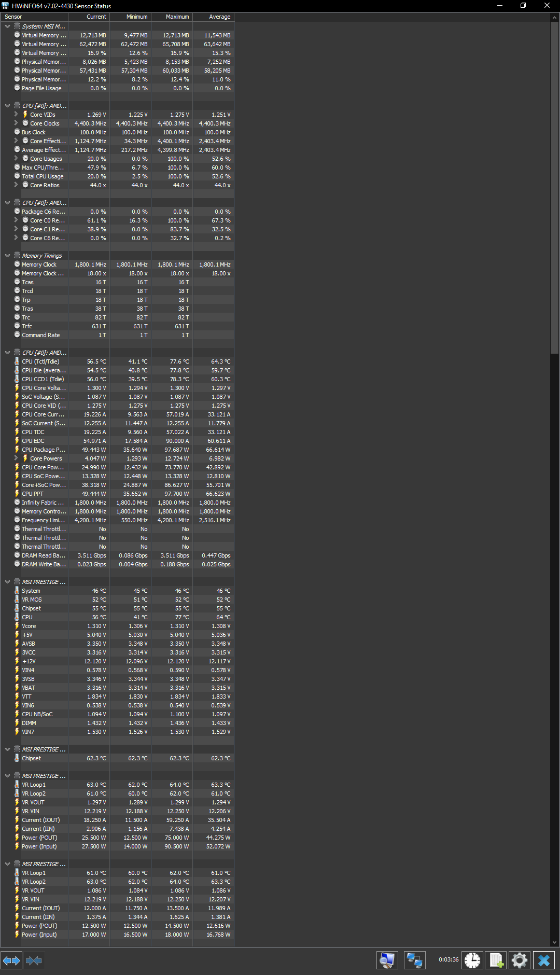Click the scrollbar up arrow

tap(554, 17)
